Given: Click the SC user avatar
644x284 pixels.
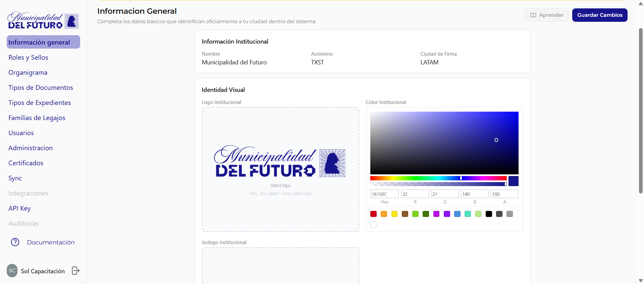Looking at the screenshot, I should [12, 271].
